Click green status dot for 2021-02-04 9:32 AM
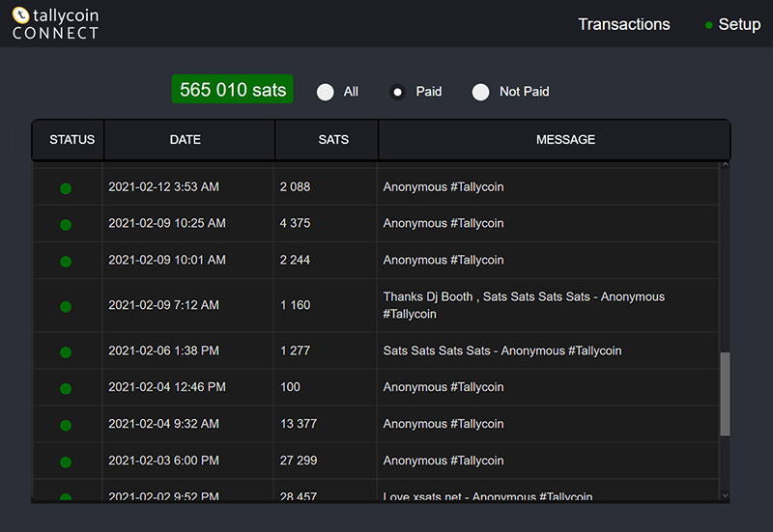The width and height of the screenshot is (773, 532). (66, 425)
